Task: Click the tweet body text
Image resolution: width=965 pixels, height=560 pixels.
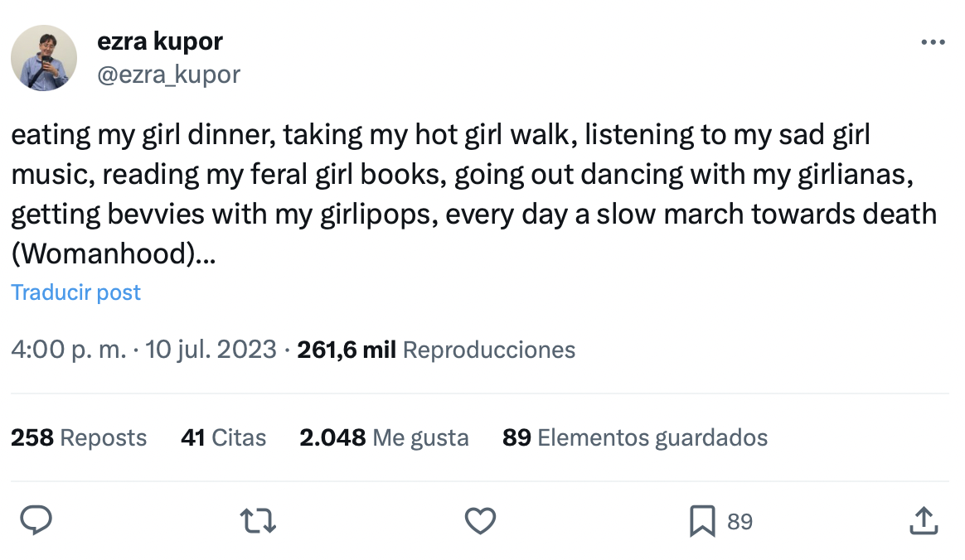Action: (474, 194)
